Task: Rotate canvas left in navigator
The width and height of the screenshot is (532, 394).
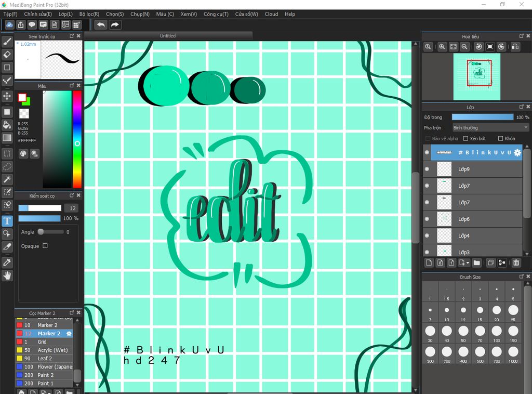Action: [478, 47]
